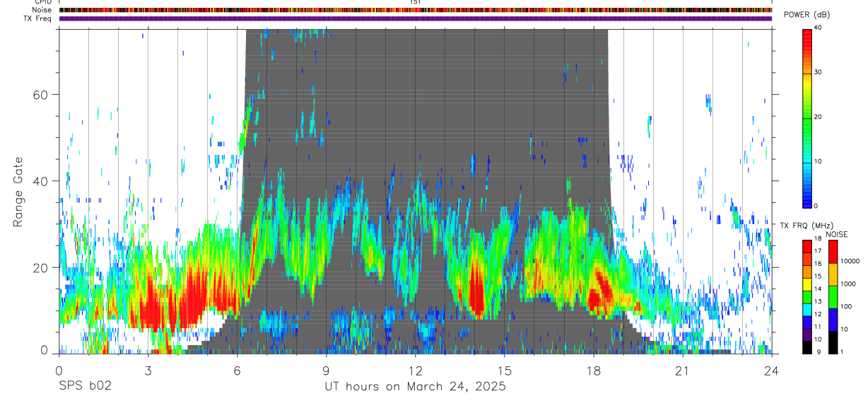This screenshot has height=401, width=868.
Task: Click the 14 label on TX FRQ scale
Action: click(x=818, y=289)
